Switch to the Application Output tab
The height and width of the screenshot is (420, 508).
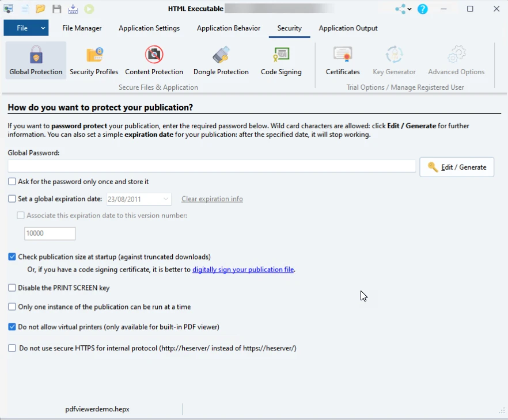pyautogui.click(x=348, y=28)
